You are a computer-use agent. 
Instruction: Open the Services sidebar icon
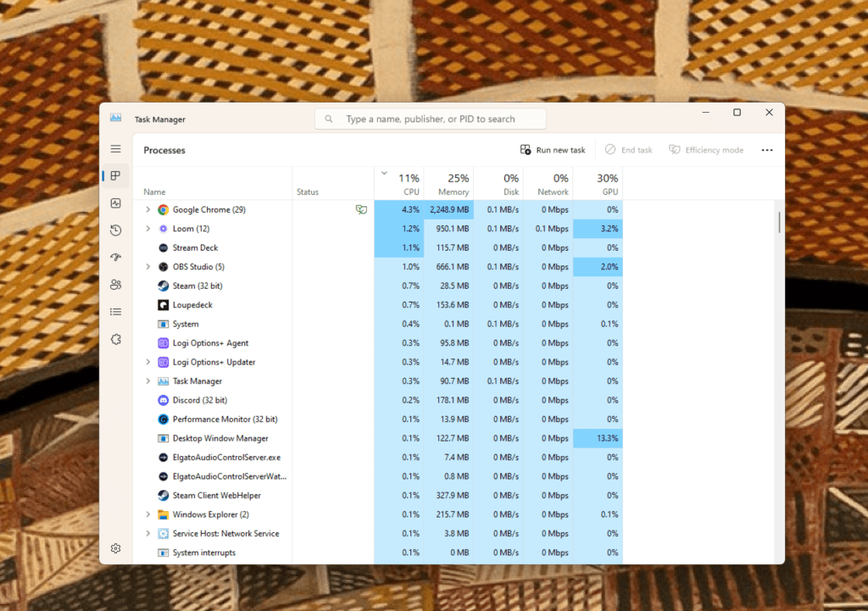pyautogui.click(x=115, y=339)
